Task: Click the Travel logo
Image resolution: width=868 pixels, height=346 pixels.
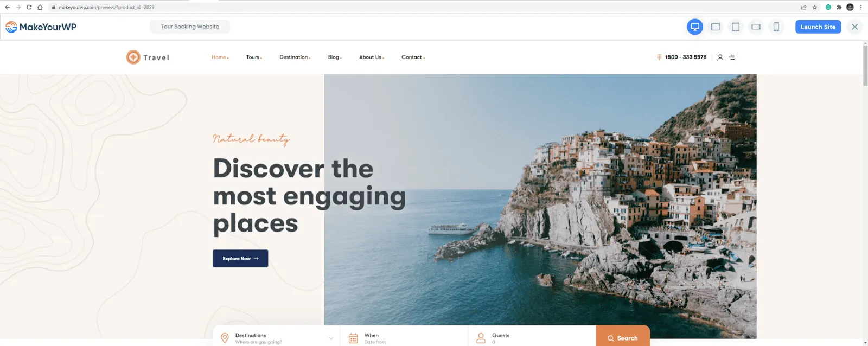Action: pyautogui.click(x=148, y=57)
